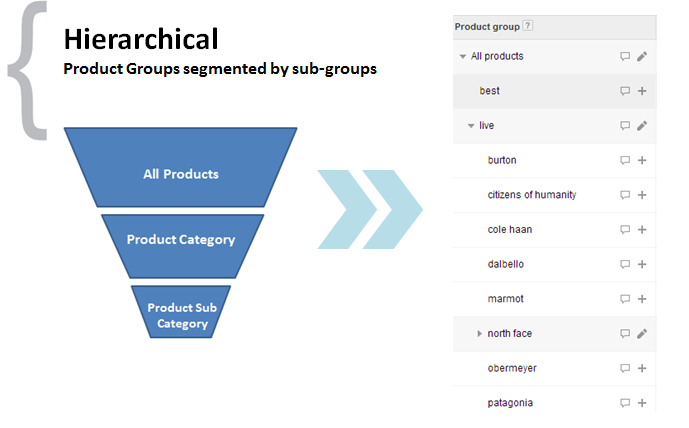
Task: Open comment bubble on the marmot row
Action: coord(625,299)
